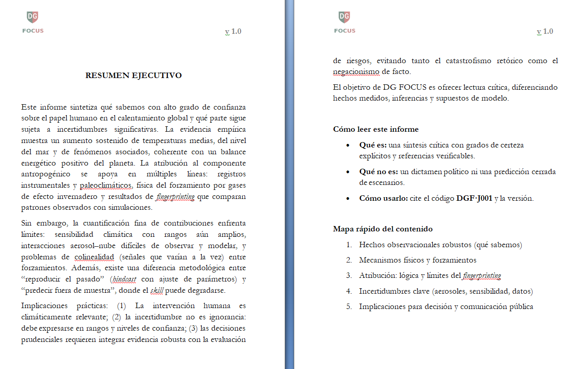Click the underlined word negacionismo
This screenshot has width=588, height=369.
point(356,72)
